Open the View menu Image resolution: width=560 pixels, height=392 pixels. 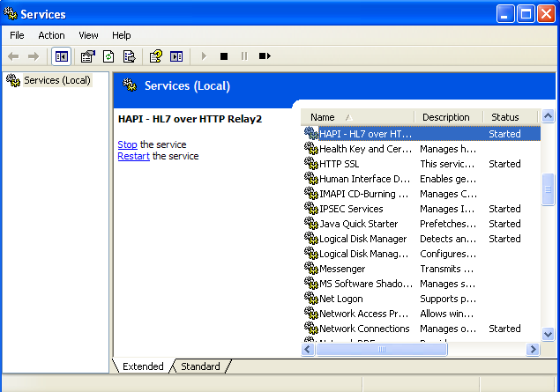click(x=88, y=35)
